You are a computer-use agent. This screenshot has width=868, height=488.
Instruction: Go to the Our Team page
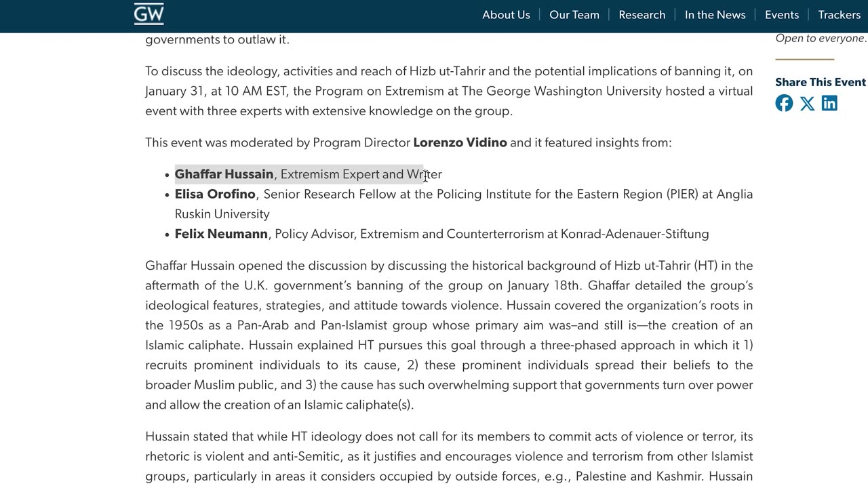[x=574, y=15]
